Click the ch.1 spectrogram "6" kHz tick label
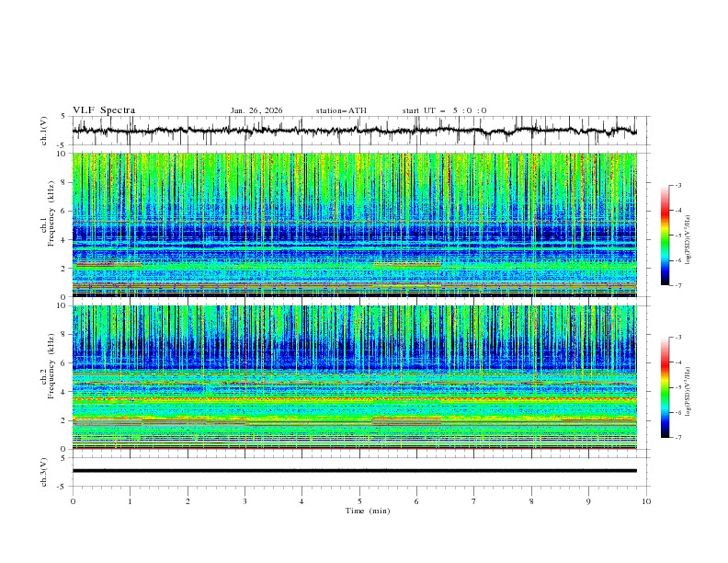This screenshot has height=563, width=728. click(65, 211)
